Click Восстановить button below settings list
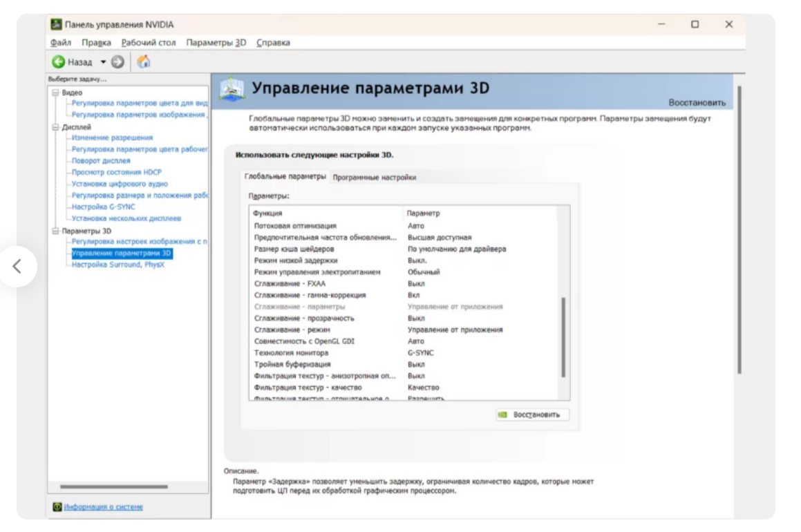The height and width of the screenshot is (532, 801). (x=531, y=415)
